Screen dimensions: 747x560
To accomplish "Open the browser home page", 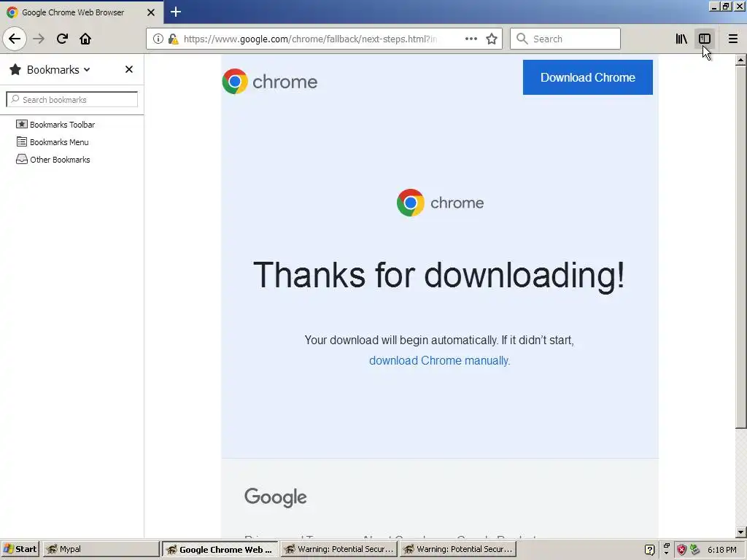I will point(85,39).
